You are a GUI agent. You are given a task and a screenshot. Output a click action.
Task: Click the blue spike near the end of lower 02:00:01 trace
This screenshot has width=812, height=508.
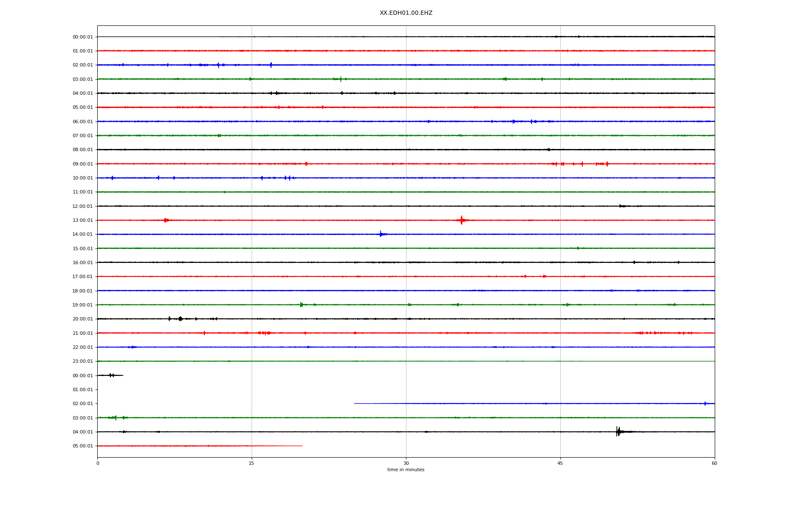click(705, 403)
